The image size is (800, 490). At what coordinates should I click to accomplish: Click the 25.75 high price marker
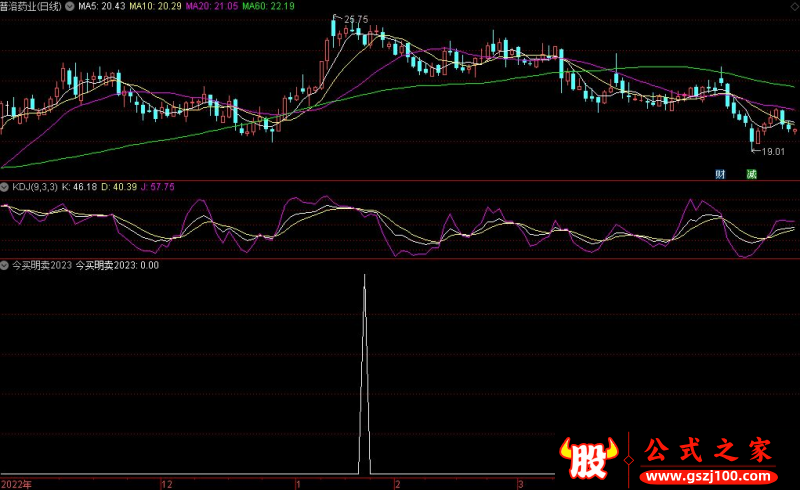pyautogui.click(x=354, y=20)
